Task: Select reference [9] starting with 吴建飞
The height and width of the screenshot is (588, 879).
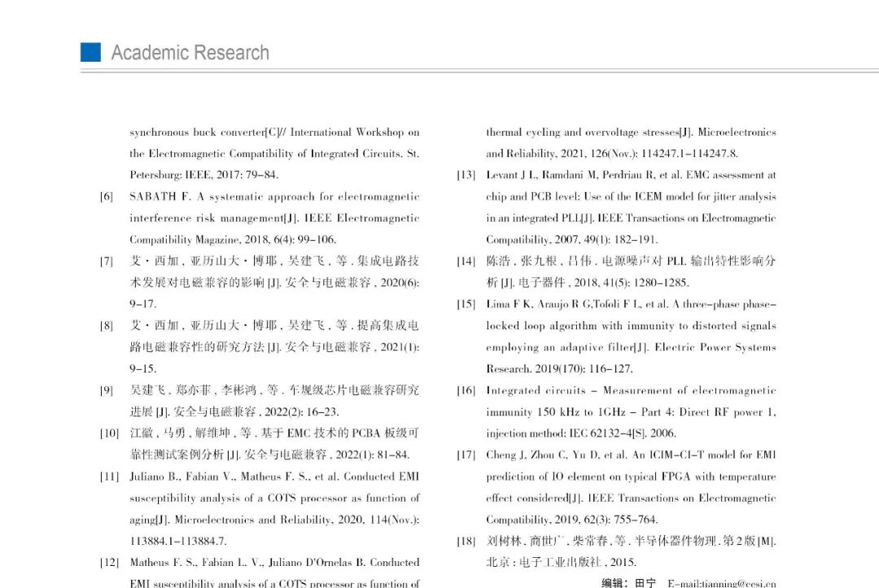Action: point(107,390)
